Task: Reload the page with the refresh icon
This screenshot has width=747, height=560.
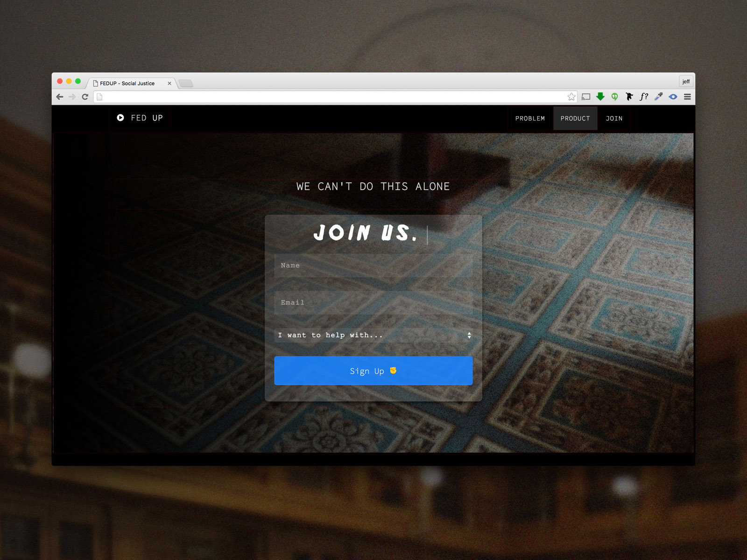Action: [85, 97]
